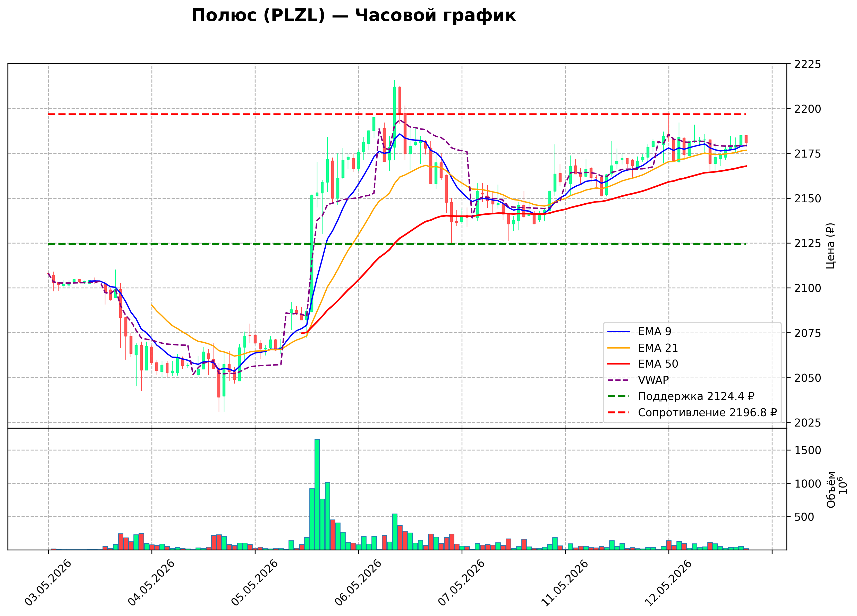Click the 2175 price axis tick label
The image size is (857, 616).
(x=808, y=154)
